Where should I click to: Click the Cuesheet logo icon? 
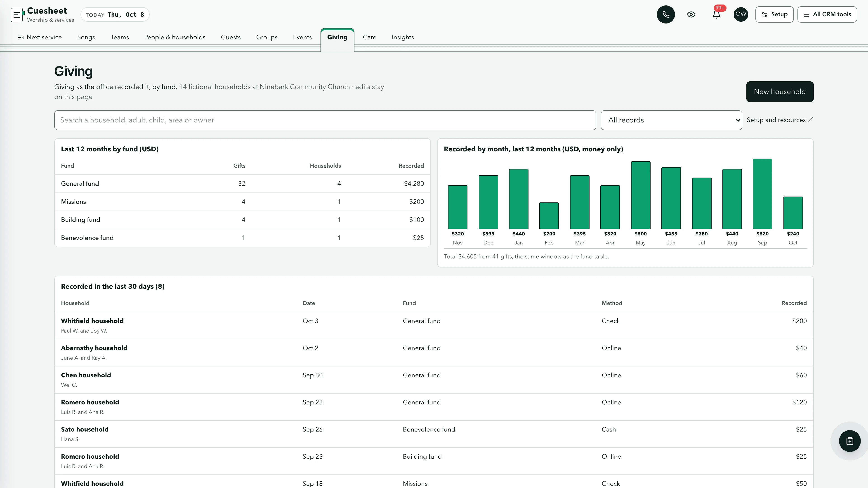17,15
